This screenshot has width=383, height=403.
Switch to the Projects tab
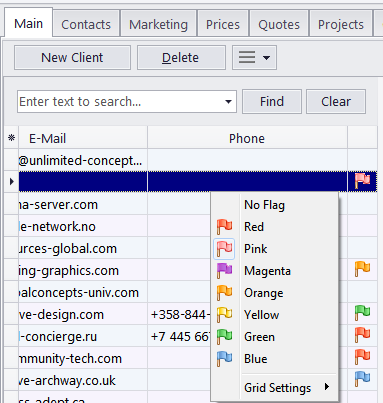(341, 24)
